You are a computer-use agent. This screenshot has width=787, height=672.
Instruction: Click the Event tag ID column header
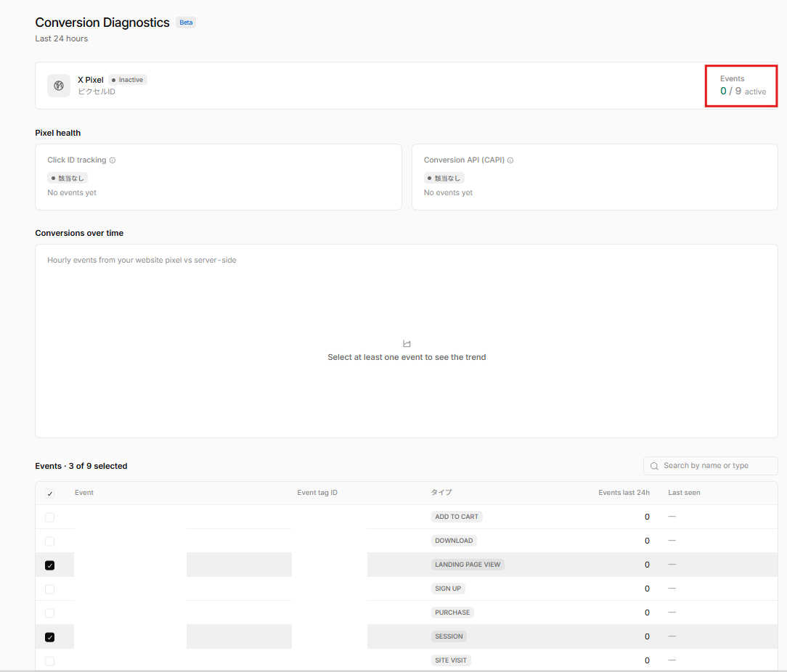(x=317, y=493)
